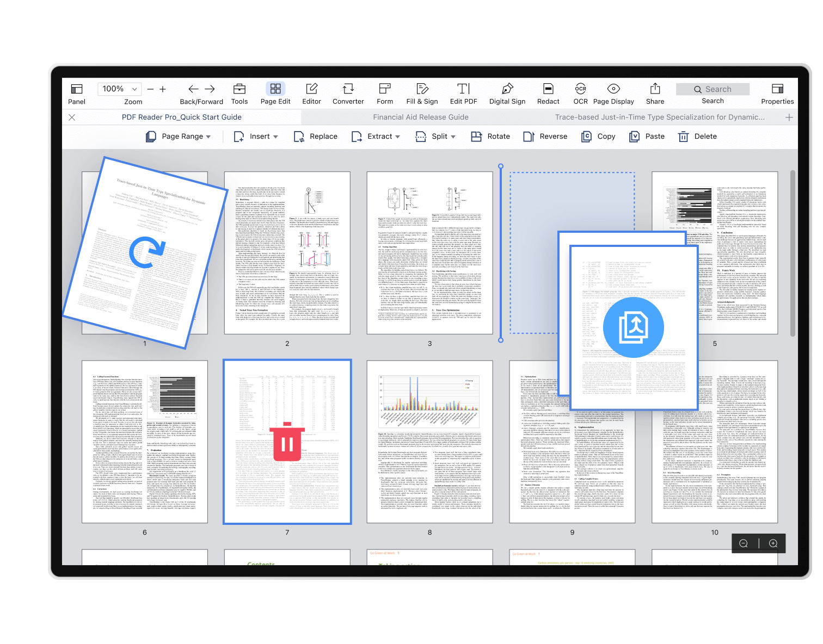This screenshot has height=644, width=823.
Task: Click the Redact tool icon
Action: pos(548,89)
